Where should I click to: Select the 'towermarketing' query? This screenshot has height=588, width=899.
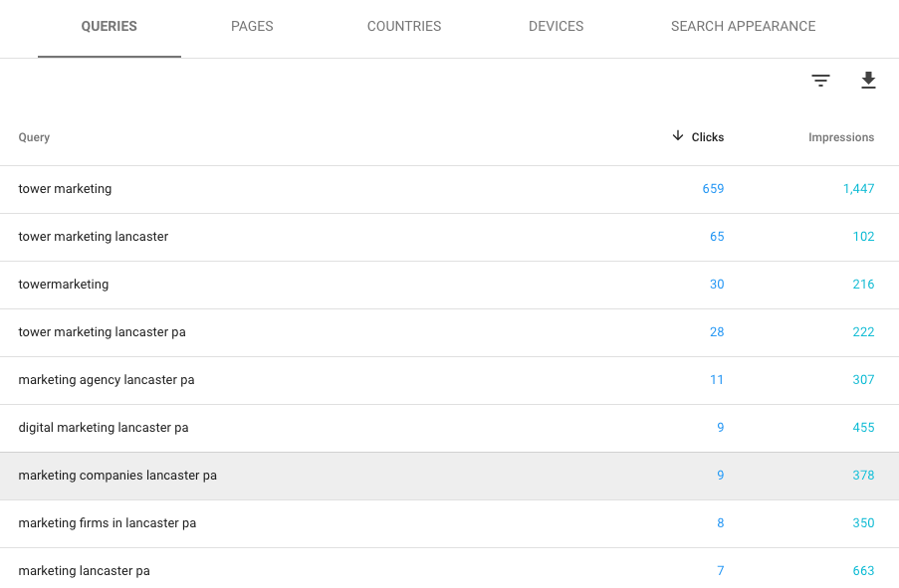point(63,285)
